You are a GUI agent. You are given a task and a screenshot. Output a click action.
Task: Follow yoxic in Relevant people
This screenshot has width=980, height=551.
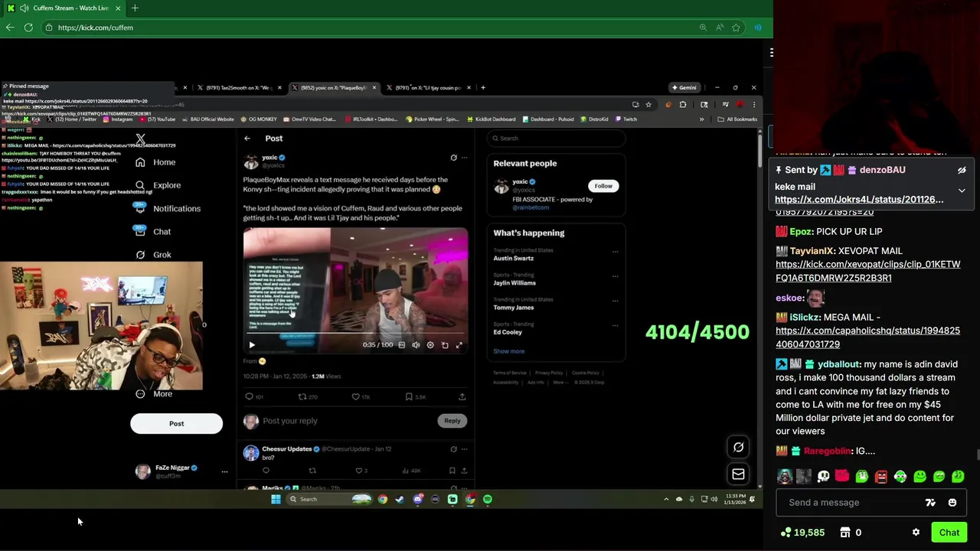click(x=603, y=186)
